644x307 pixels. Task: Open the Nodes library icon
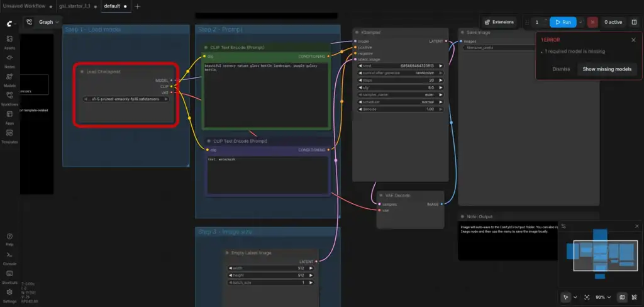[9, 60]
